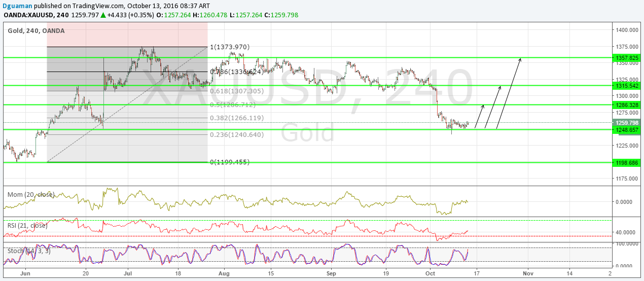The image size is (644, 281).
Task: Click the Gold, 240, OANDA chart legend
Action: click(x=36, y=30)
